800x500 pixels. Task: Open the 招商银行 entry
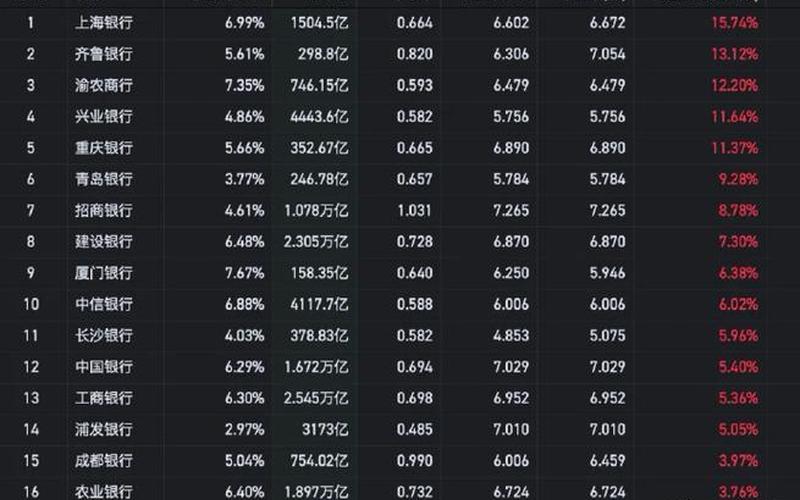click(104, 210)
